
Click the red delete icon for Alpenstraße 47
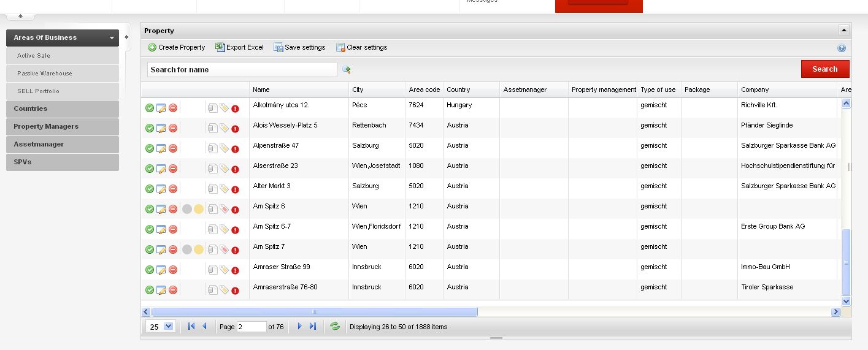click(173, 148)
